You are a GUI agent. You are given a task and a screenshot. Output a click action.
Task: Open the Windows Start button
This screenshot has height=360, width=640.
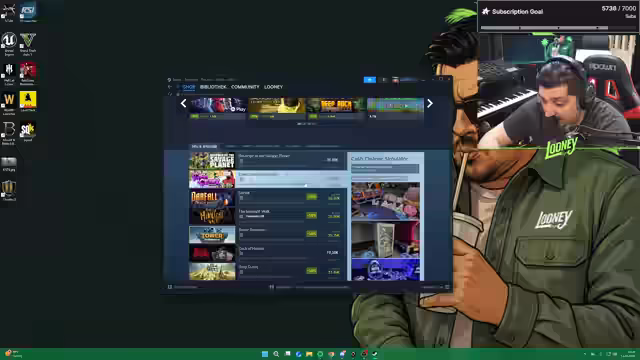click(265, 354)
